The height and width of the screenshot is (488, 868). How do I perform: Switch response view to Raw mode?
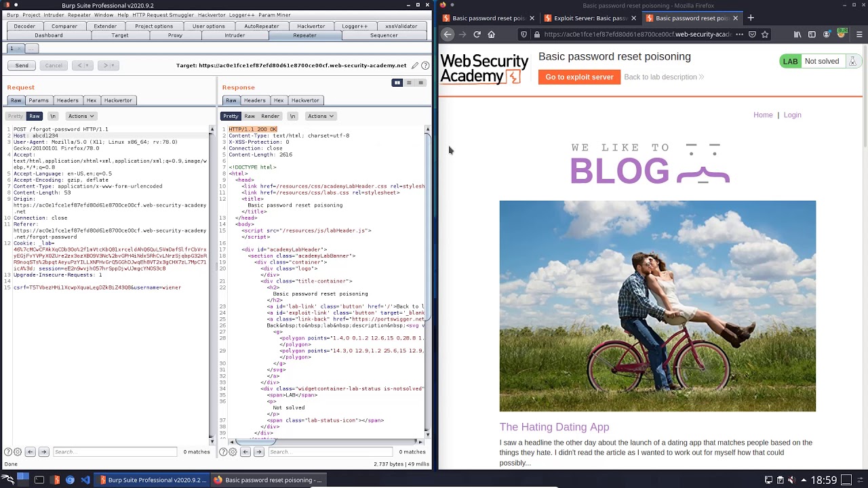click(x=250, y=117)
